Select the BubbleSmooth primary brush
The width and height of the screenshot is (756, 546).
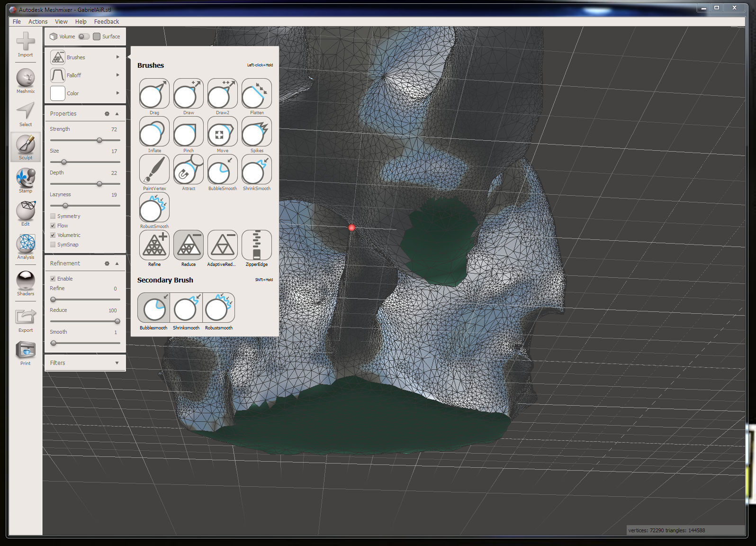click(x=223, y=170)
